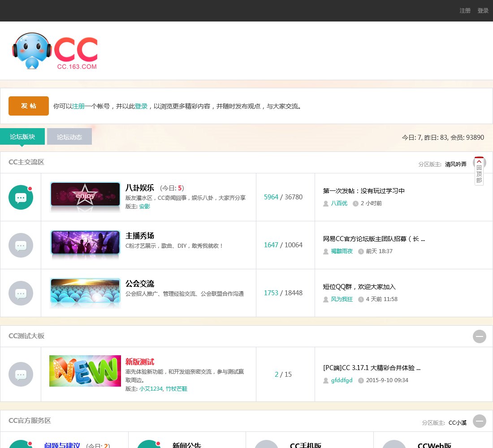Click the user icon beside 八百优
Screen dimensions: 493x448
click(x=326, y=203)
